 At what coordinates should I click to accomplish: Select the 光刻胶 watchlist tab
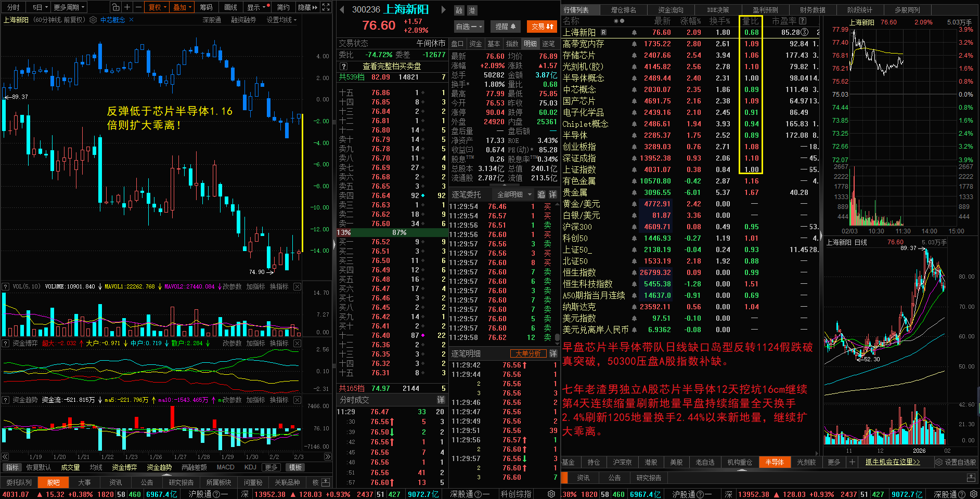pos(807,462)
